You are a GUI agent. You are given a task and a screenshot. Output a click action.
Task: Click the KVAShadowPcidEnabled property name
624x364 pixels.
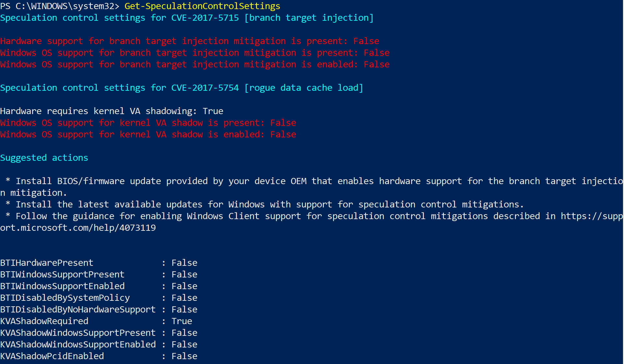pyautogui.click(x=52, y=356)
